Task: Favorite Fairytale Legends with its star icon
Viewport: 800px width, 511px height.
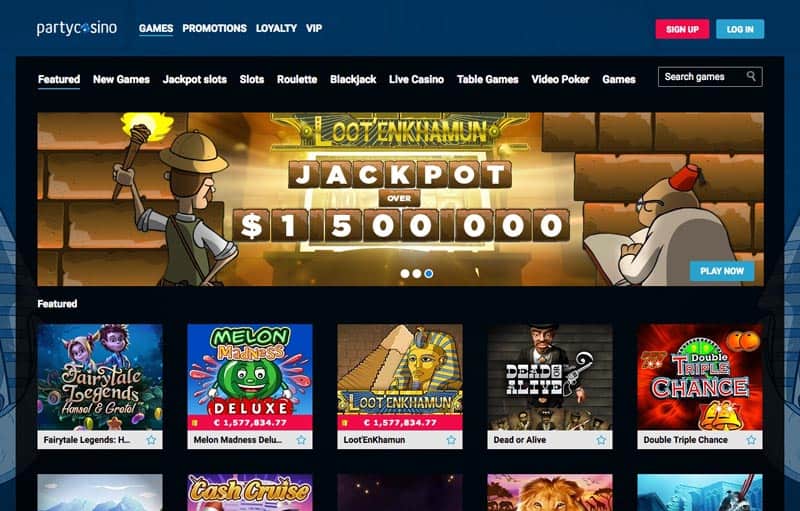Action: 152,440
